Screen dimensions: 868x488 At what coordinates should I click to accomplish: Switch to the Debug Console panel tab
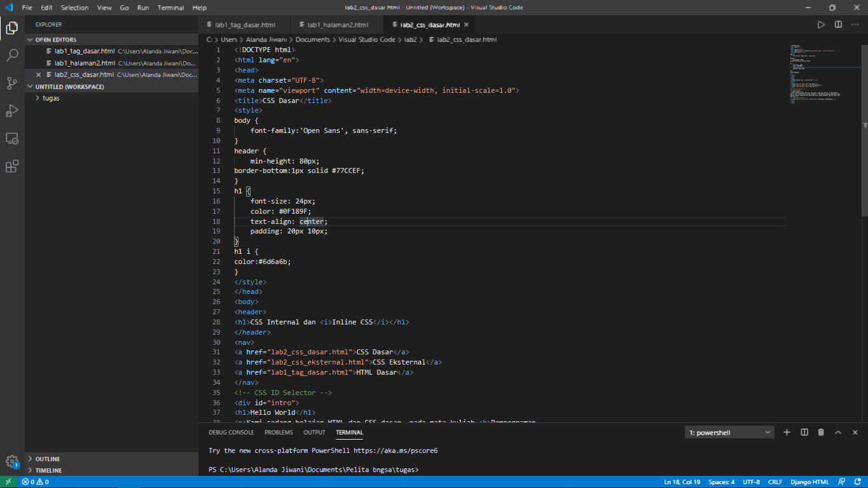tap(231, 433)
